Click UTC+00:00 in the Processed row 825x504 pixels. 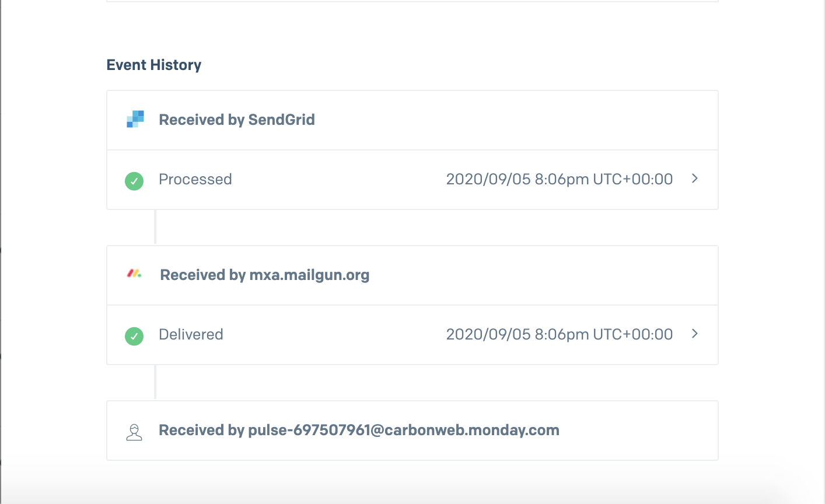(633, 179)
